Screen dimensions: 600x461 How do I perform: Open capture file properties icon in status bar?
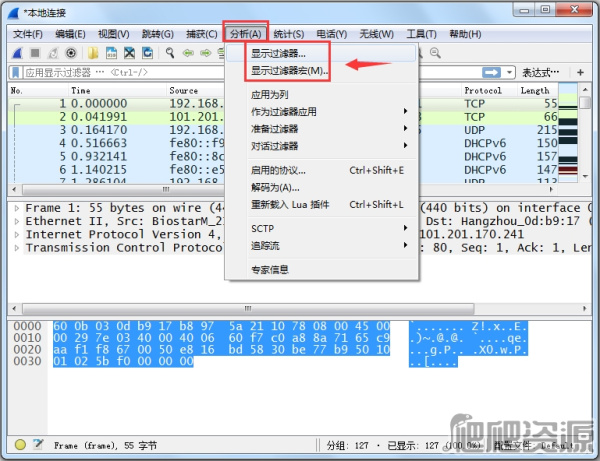click(38, 444)
